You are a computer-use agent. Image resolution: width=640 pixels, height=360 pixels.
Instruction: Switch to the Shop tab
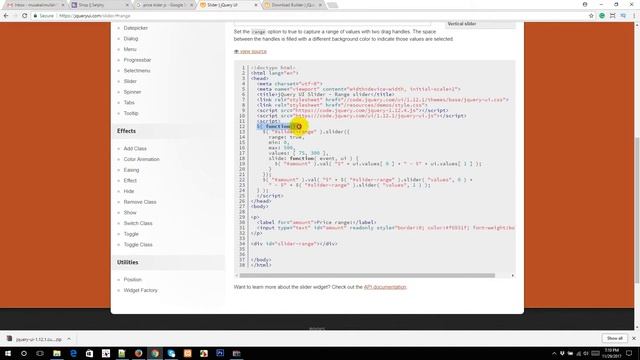(99, 5)
